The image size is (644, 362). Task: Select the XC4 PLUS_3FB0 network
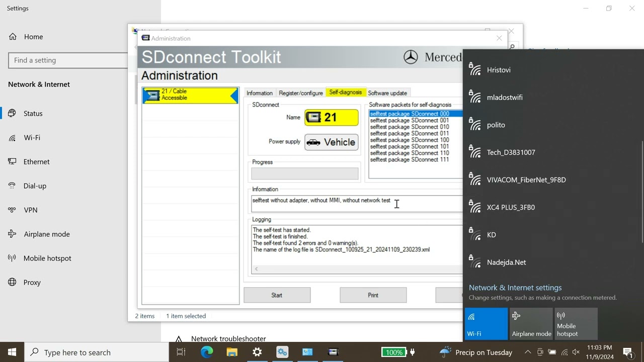point(552,207)
